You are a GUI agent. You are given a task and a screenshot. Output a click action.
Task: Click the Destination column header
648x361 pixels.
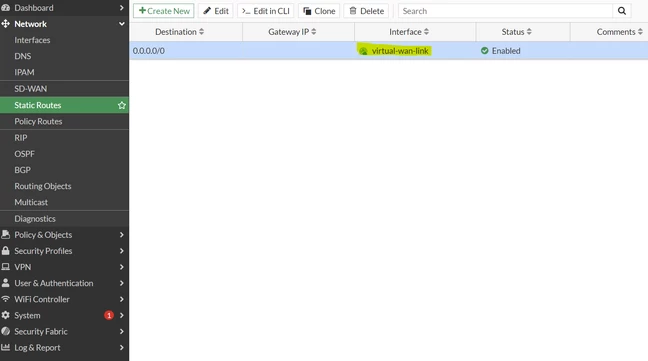(x=186, y=32)
